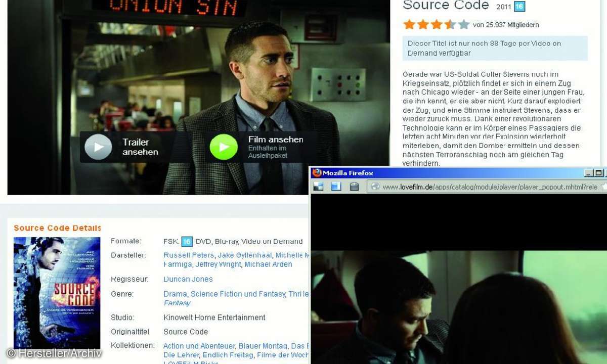
Task: Click the video on demand availability notice
Action: (495, 48)
